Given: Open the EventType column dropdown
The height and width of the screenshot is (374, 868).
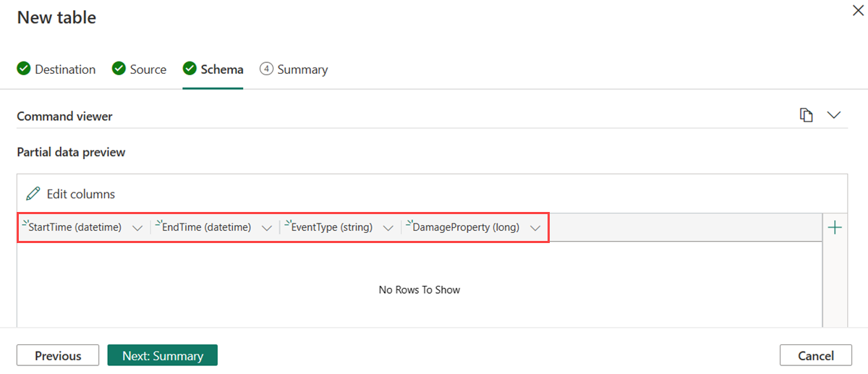Looking at the screenshot, I should (x=388, y=228).
